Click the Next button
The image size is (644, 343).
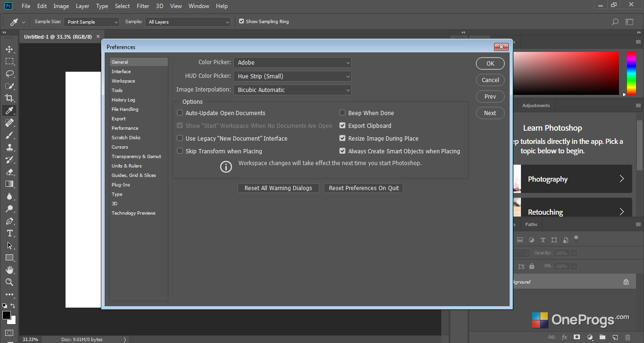(490, 113)
